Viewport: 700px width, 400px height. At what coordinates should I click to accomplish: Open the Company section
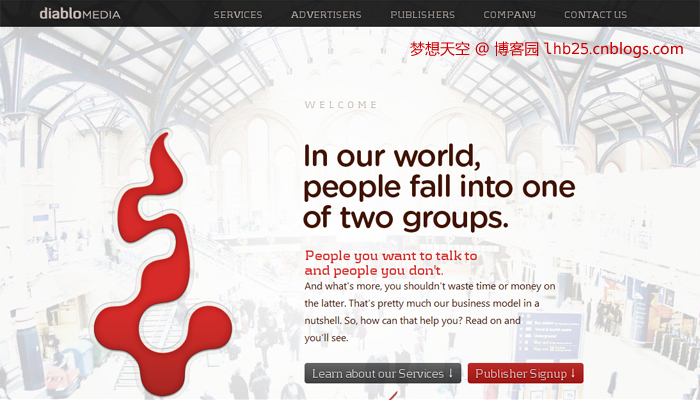(x=509, y=15)
